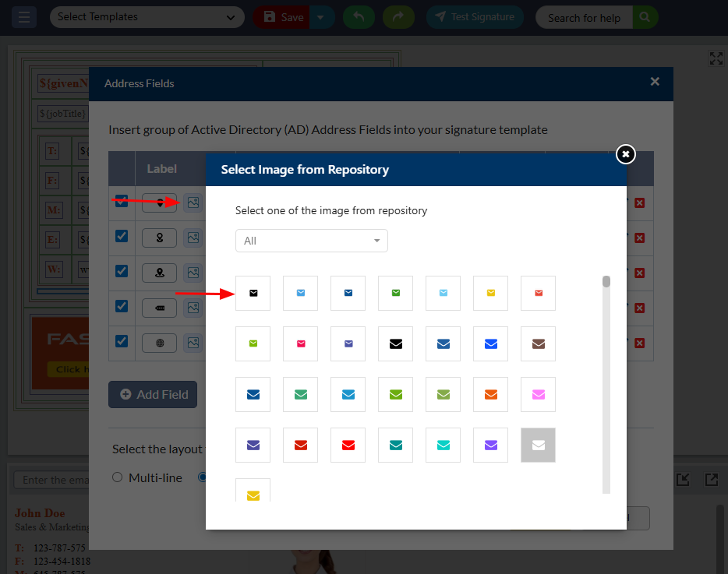The height and width of the screenshot is (574, 728).
Task: Close the Select Image from Repository popup
Action: click(x=625, y=154)
